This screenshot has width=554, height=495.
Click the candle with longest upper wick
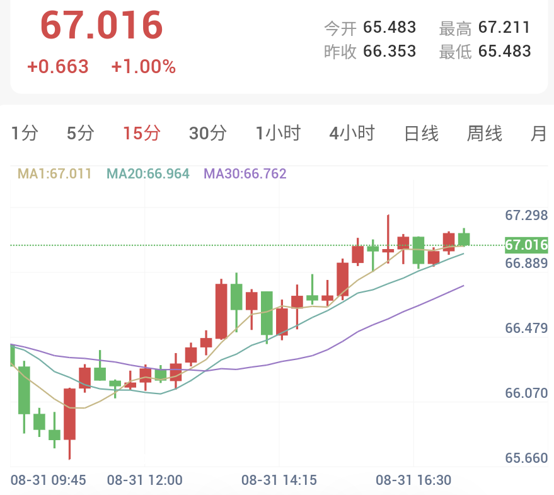388,239
